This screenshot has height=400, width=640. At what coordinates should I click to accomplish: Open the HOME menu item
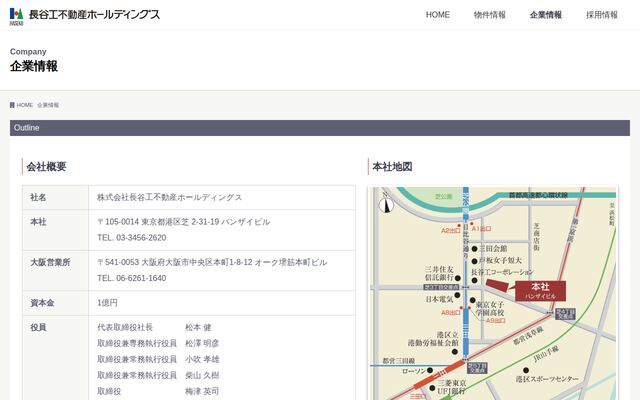pos(438,15)
